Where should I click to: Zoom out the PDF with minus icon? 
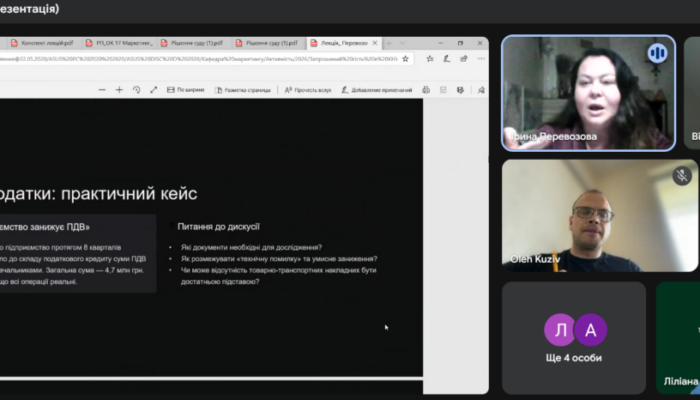pos(102,90)
